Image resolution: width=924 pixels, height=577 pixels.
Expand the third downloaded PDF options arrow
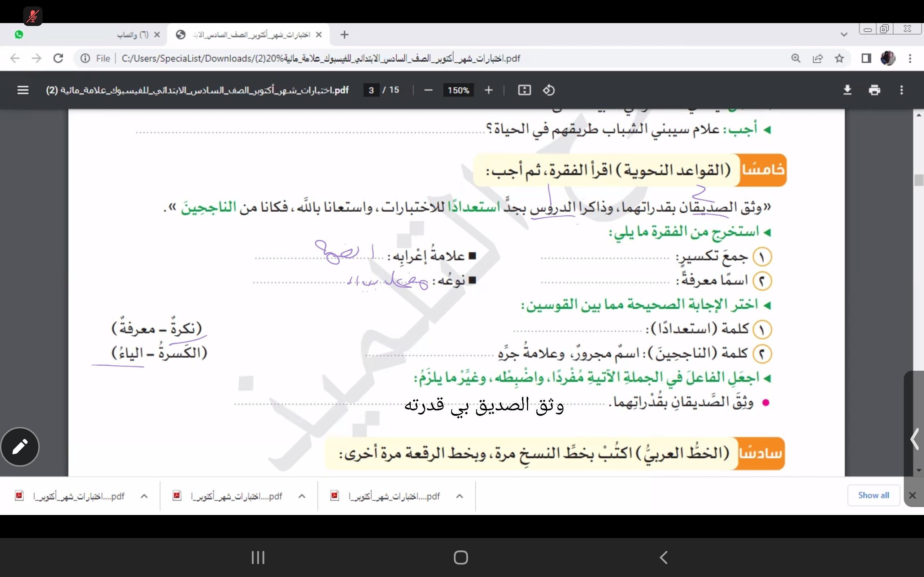click(459, 496)
